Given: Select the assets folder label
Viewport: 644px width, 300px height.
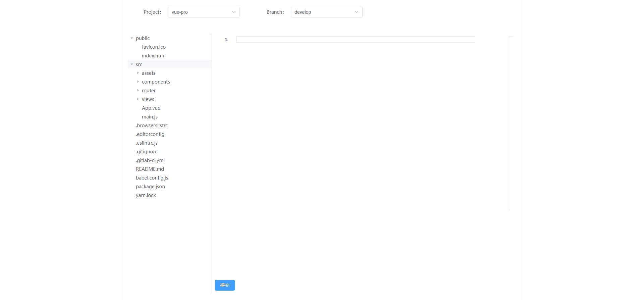Looking at the screenshot, I should (x=149, y=73).
